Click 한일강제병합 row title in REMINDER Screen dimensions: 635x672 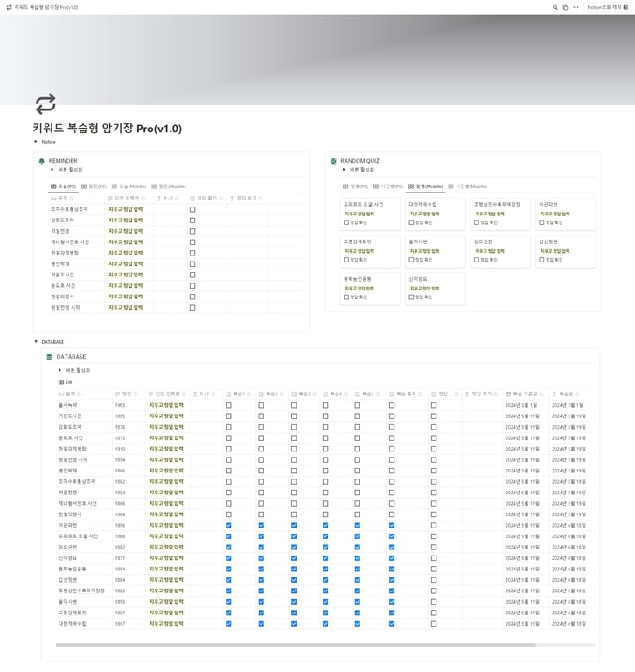click(x=65, y=253)
